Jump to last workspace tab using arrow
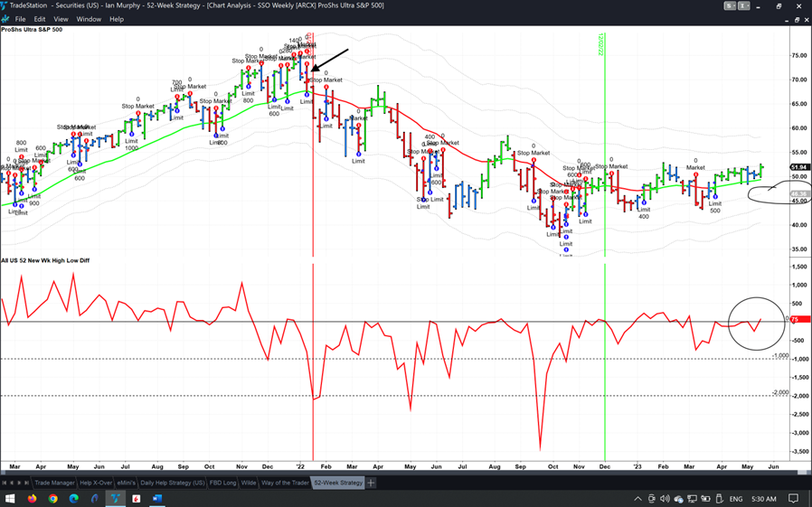 (27, 483)
